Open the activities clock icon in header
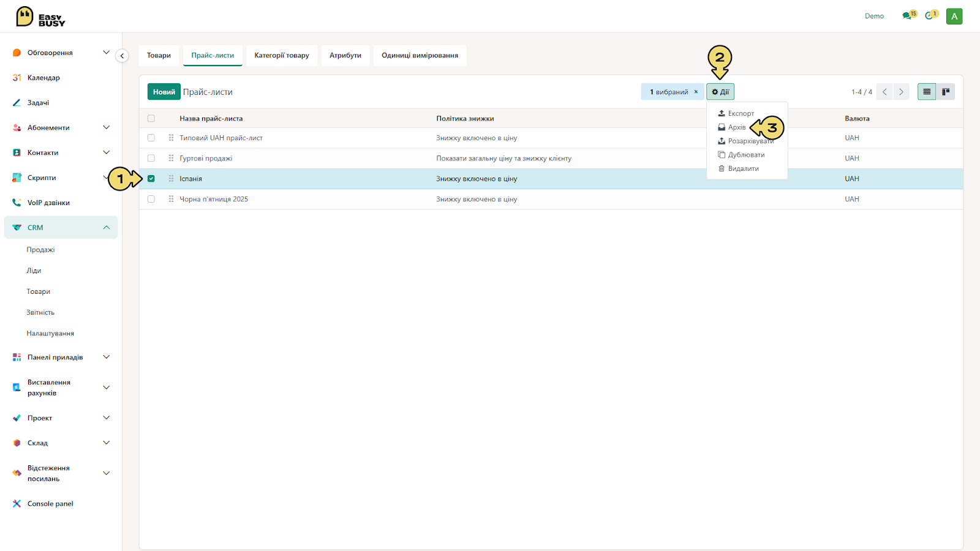The image size is (980, 551). pyautogui.click(x=929, y=16)
